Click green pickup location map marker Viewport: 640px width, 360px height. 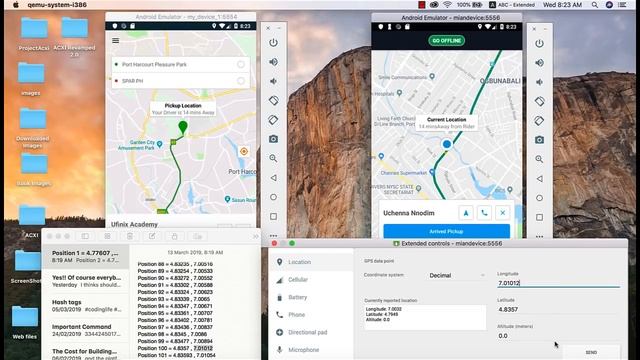point(183,127)
